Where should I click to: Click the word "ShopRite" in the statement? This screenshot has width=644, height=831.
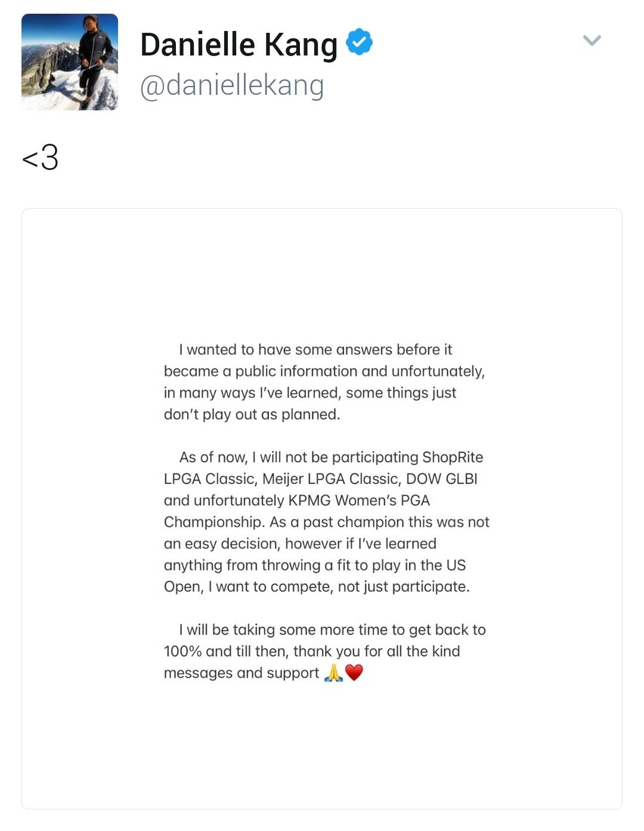452,458
